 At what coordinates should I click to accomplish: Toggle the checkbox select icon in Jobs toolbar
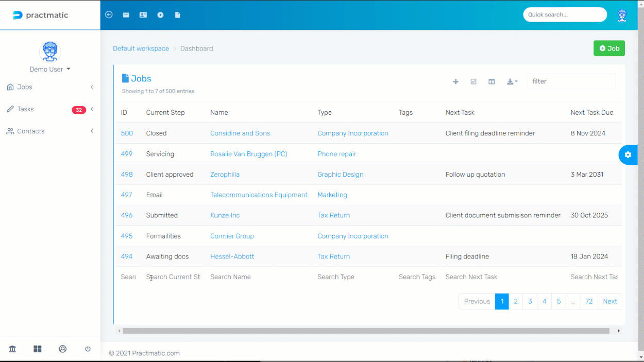tap(473, 81)
